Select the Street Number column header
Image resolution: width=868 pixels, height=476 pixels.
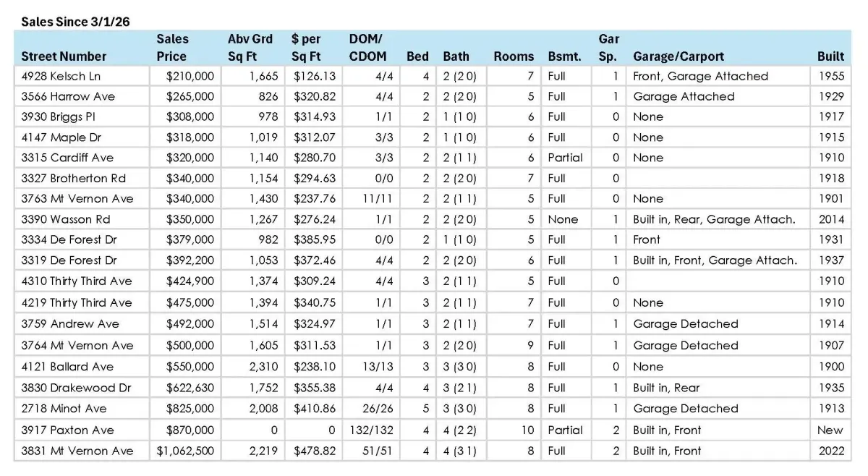64,56
